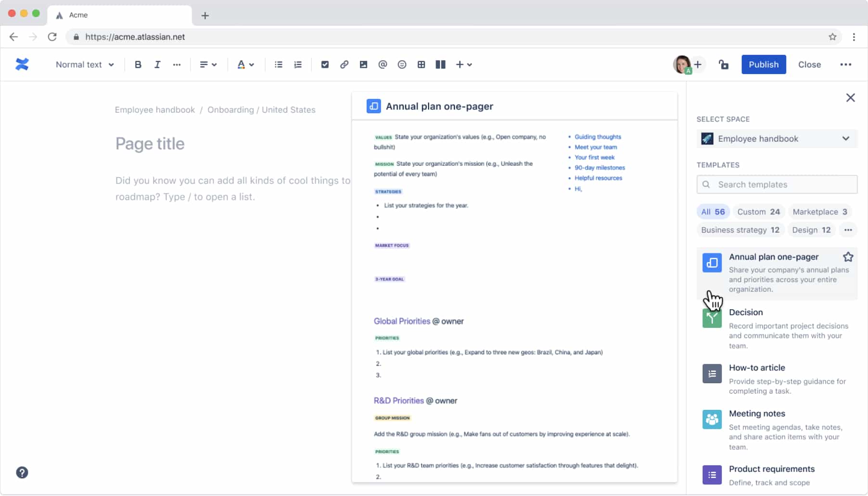Insert a task list checkbox

pyautogui.click(x=325, y=64)
